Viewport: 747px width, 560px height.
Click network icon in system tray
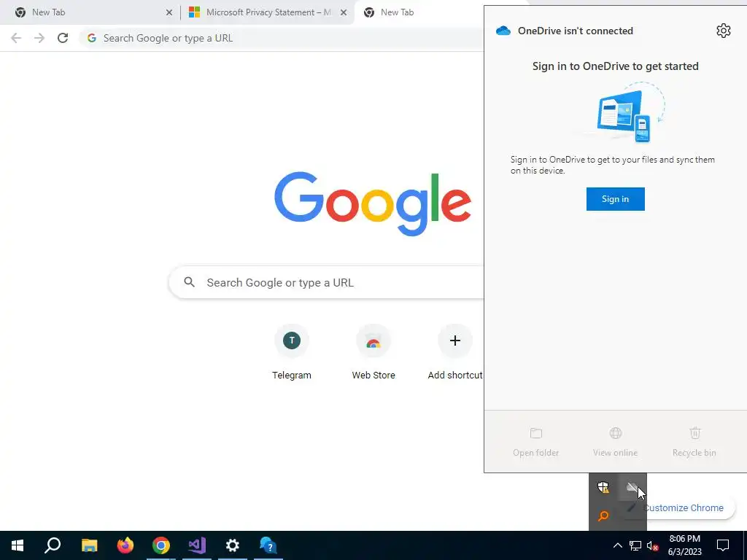point(635,545)
